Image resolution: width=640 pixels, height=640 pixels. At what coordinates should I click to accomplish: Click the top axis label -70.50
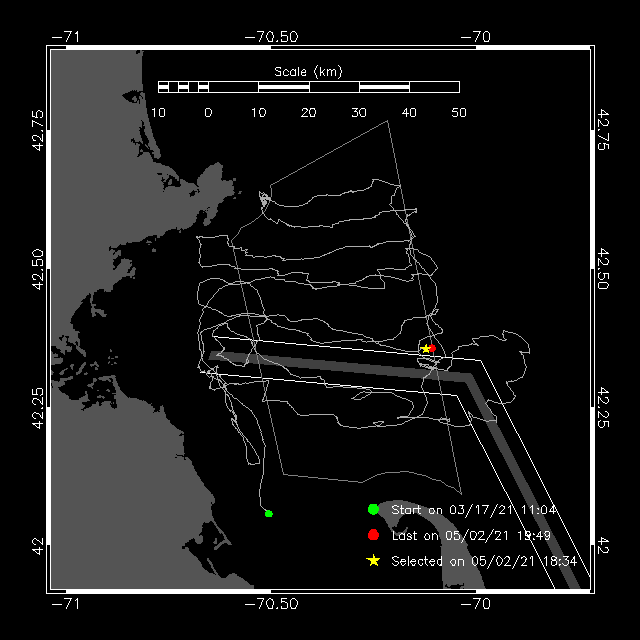[271, 37]
